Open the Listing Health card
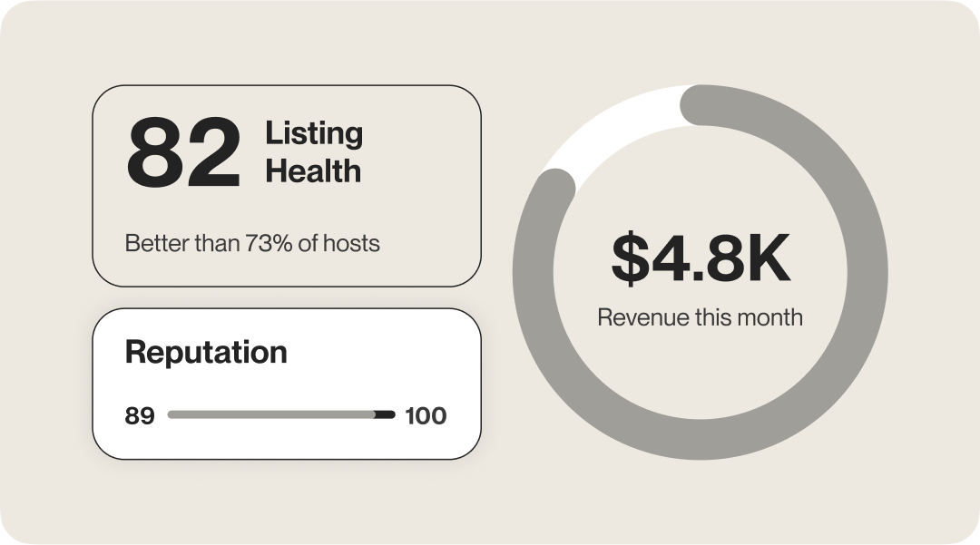This screenshot has width=980, height=545. point(287,186)
